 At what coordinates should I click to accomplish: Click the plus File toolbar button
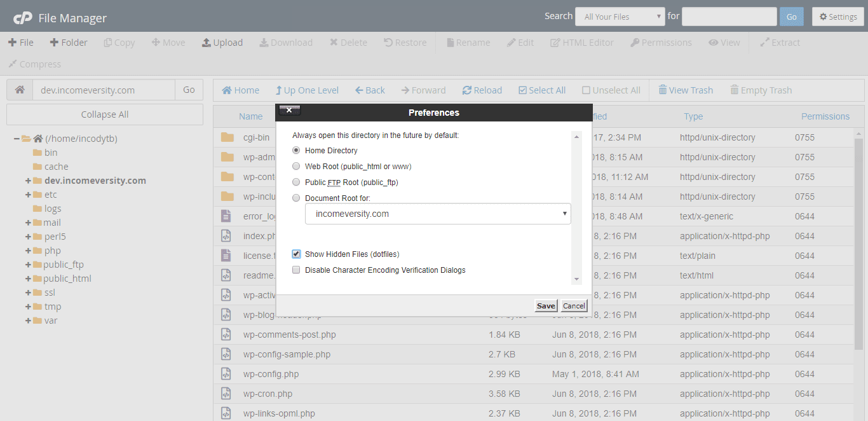pos(12,43)
